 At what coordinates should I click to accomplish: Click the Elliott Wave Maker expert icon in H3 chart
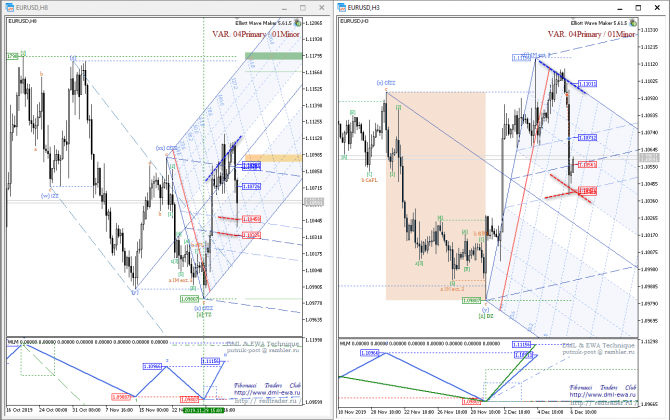pyautogui.click(x=633, y=23)
